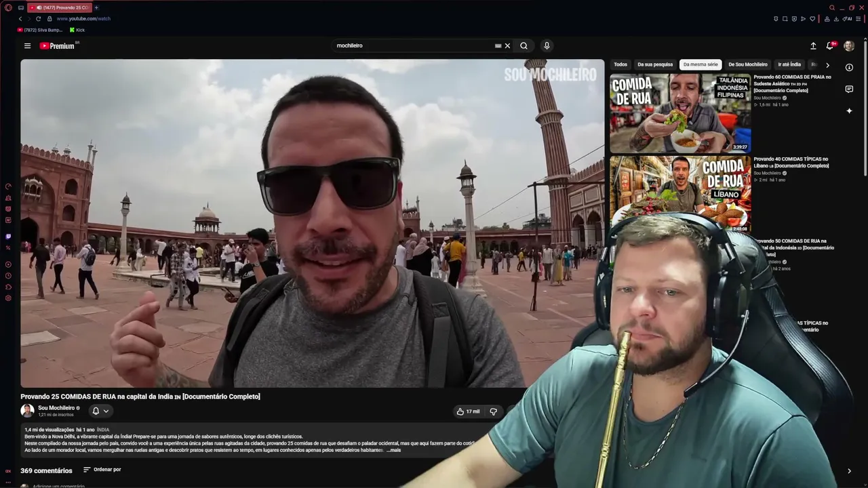Open browser search tabs magnifier
This screenshot has width=868, height=488.
pyautogui.click(x=832, y=7)
